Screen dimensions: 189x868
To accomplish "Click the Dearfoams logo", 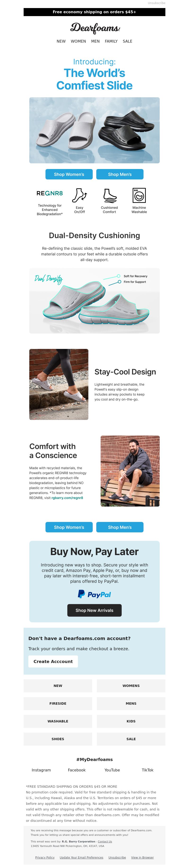I will pyautogui.click(x=94, y=28).
